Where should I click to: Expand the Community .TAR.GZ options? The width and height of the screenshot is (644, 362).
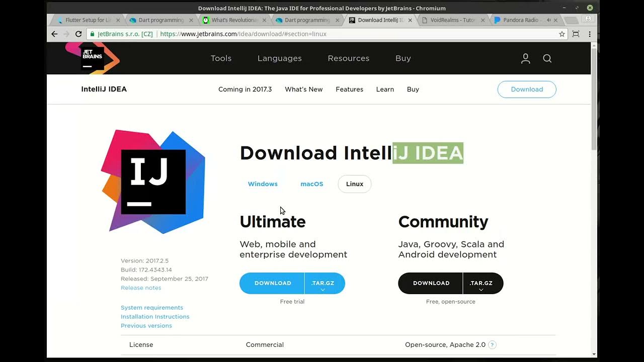pos(482,283)
